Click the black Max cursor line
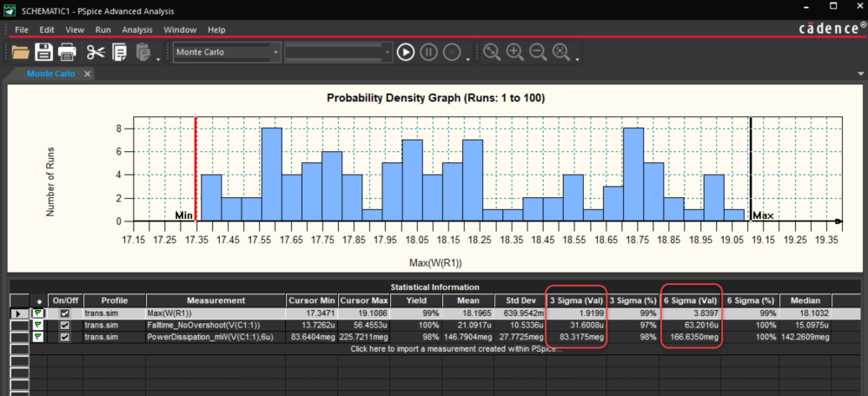 (x=751, y=168)
